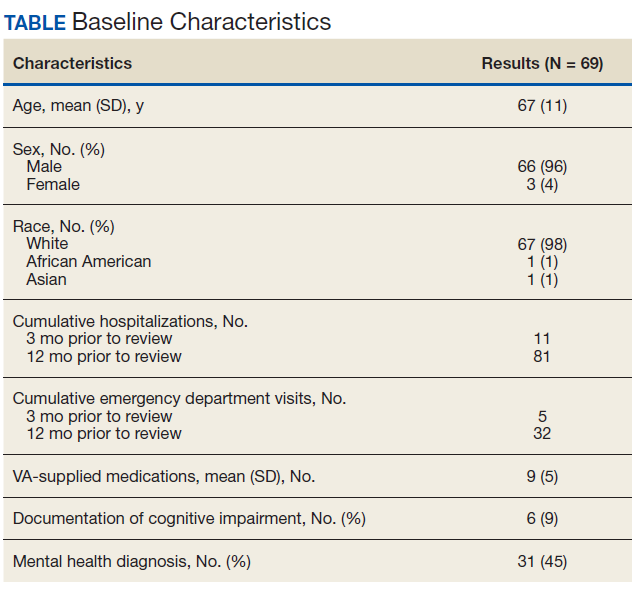
Task: Click the "Results (N = 69)" column header
Action: pyautogui.click(x=542, y=63)
